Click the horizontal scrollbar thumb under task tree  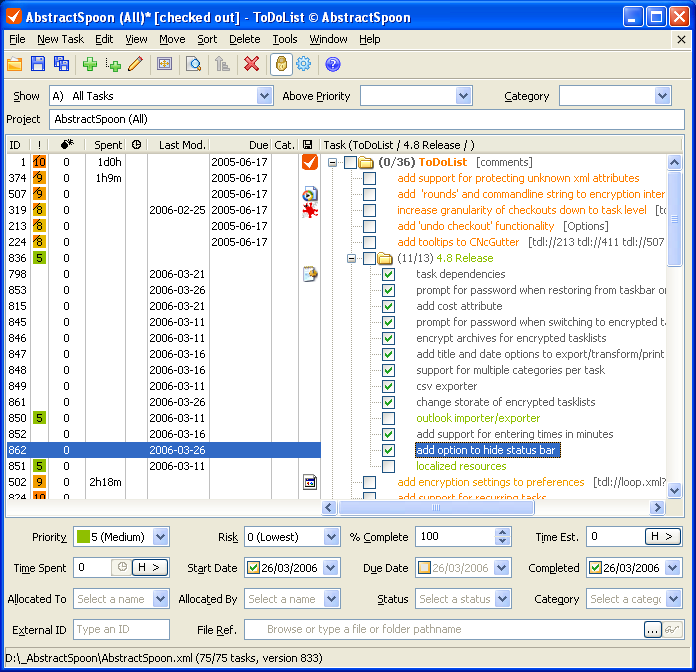[436, 507]
